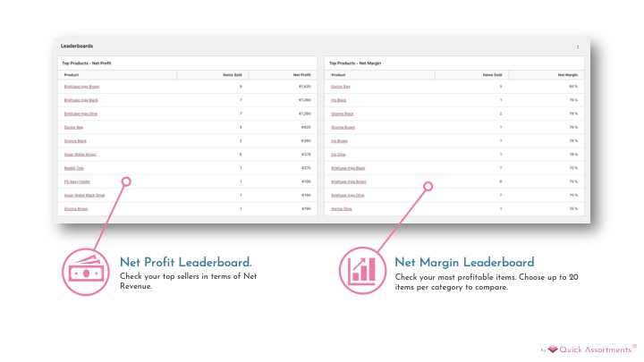Select the €195 net profit value
This screenshot has width=644, height=362.
[x=306, y=181]
